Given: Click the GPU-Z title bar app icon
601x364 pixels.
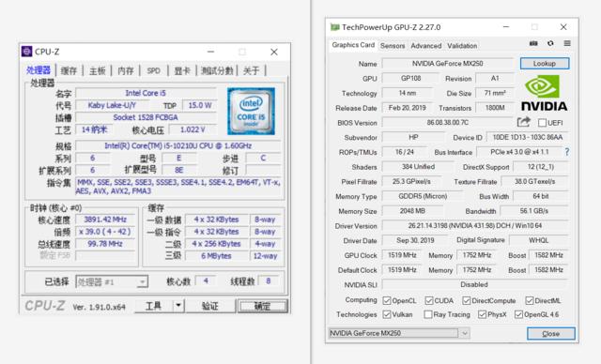Looking at the screenshot, I should pos(335,27).
